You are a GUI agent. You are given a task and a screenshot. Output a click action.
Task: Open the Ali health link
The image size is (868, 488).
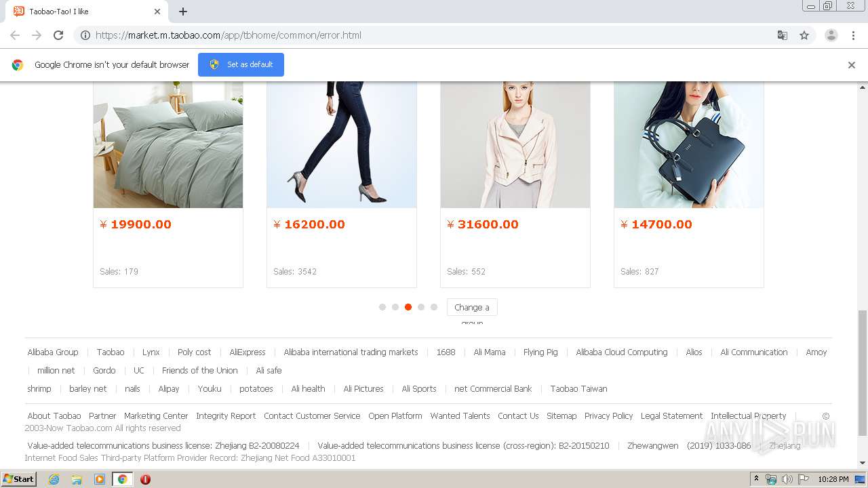(x=308, y=389)
